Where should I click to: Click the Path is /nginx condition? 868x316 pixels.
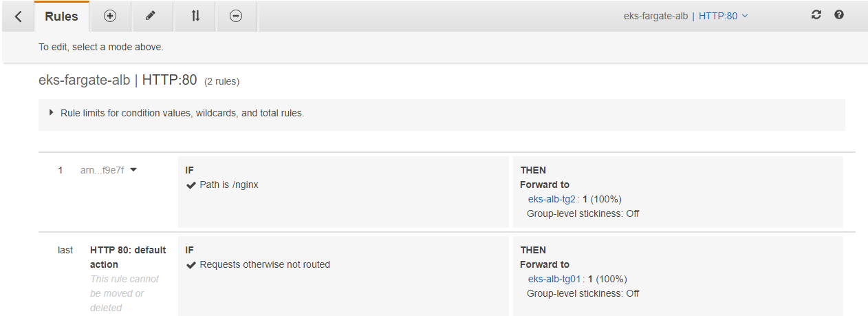229,185
